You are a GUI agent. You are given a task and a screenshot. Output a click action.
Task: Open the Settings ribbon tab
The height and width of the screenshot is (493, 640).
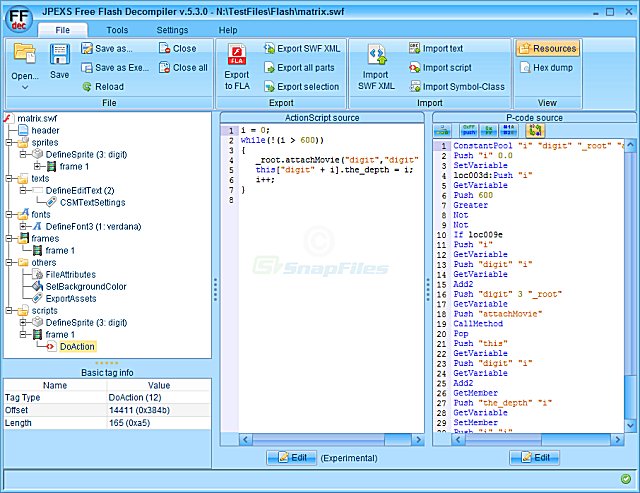click(172, 30)
